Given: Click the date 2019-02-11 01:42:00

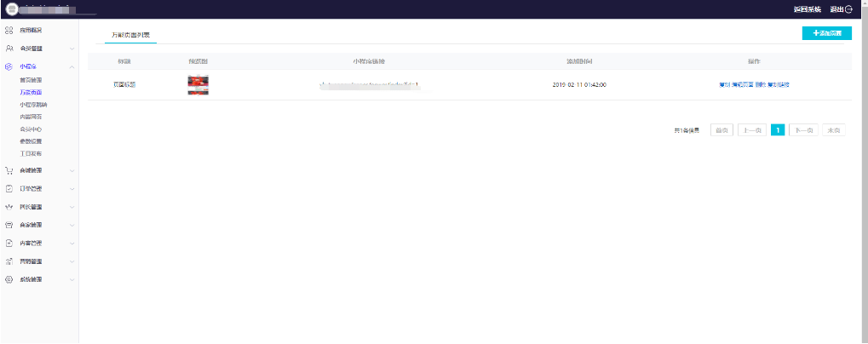Looking at the screenshot, I should [x=579, y=85].
